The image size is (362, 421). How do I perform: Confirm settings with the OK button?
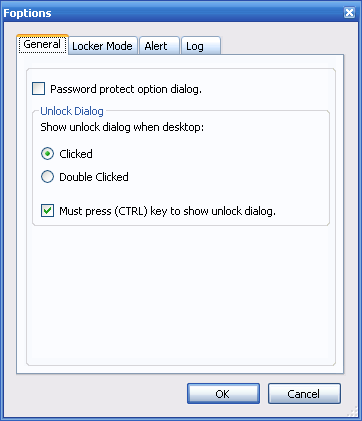coord(223,394)
